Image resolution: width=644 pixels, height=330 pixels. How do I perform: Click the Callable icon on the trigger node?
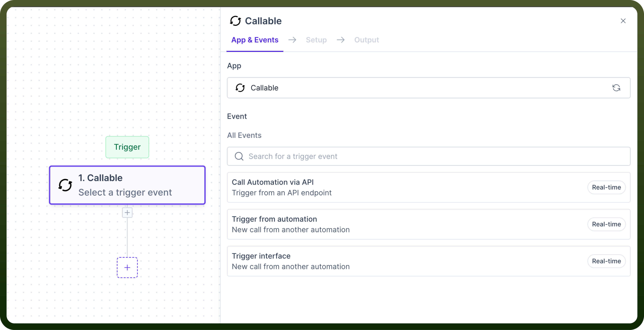coord(65,185)
